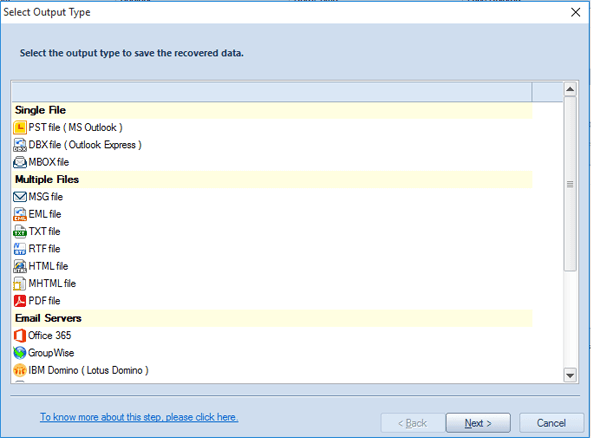Screen dimensions: 591x438
Task: Select the PST file (MS Outlook) icon
Action: tap(20, 128)
